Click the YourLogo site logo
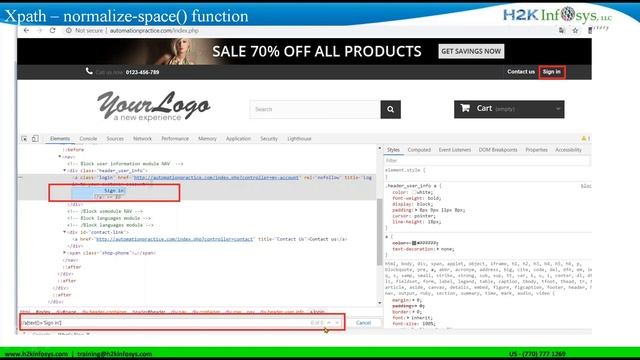The width and height of the screenshot is (640, 360). tap(153, 106)
